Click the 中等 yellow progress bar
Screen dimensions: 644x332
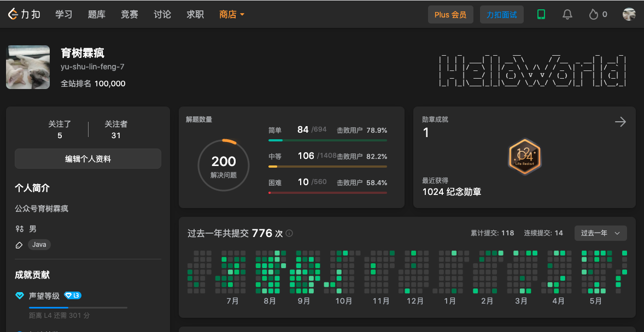point(327,167)
